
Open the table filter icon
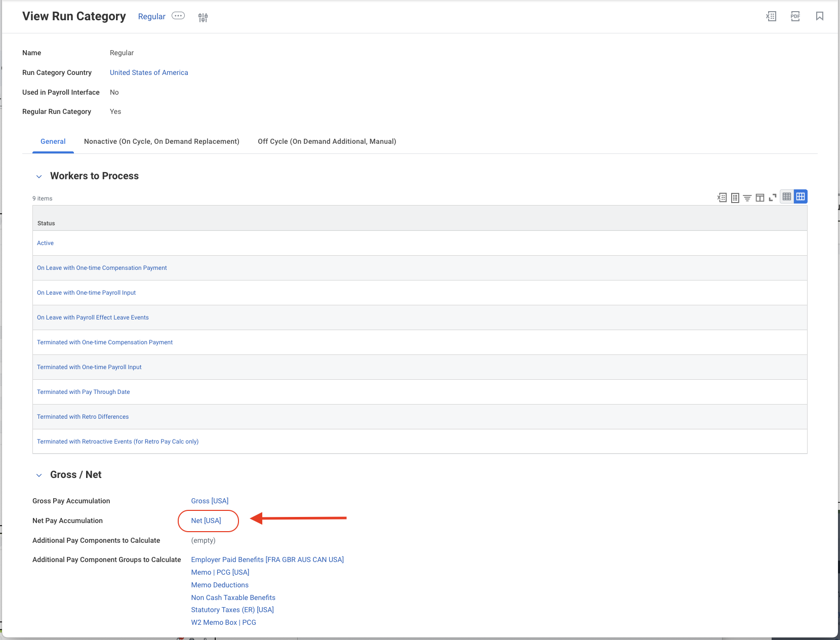pos(747,197)
